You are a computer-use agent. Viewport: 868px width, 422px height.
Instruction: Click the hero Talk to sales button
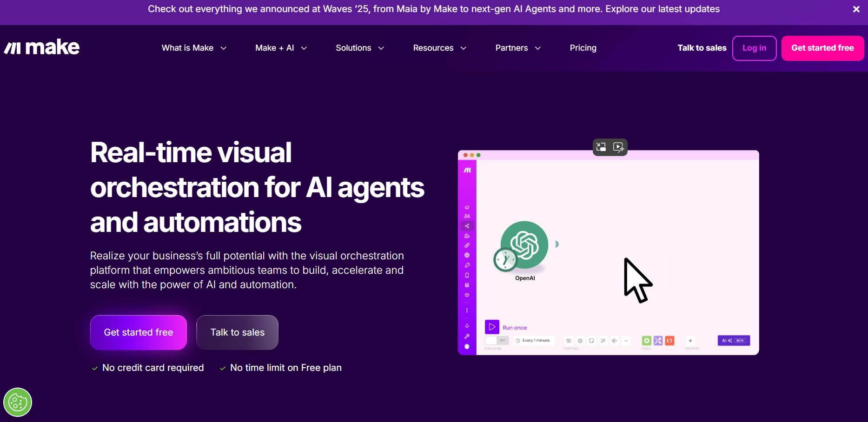point(238,332)
